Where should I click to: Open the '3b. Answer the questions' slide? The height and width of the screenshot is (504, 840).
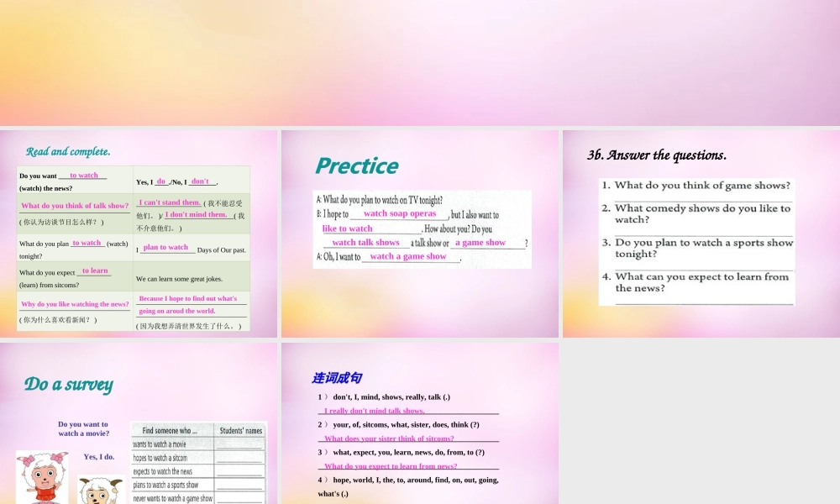pyautogui.click(x=700, y=234)
